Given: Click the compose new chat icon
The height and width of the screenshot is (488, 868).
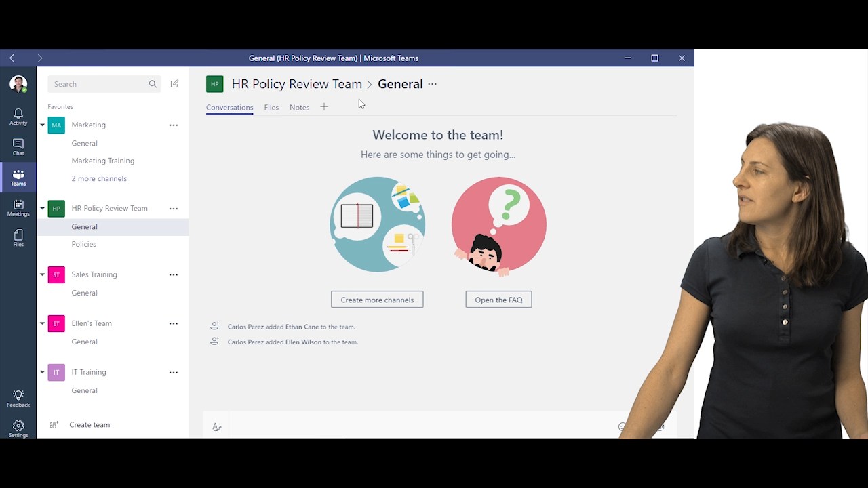Looking at the screenshot, I should tap(174, 84).
